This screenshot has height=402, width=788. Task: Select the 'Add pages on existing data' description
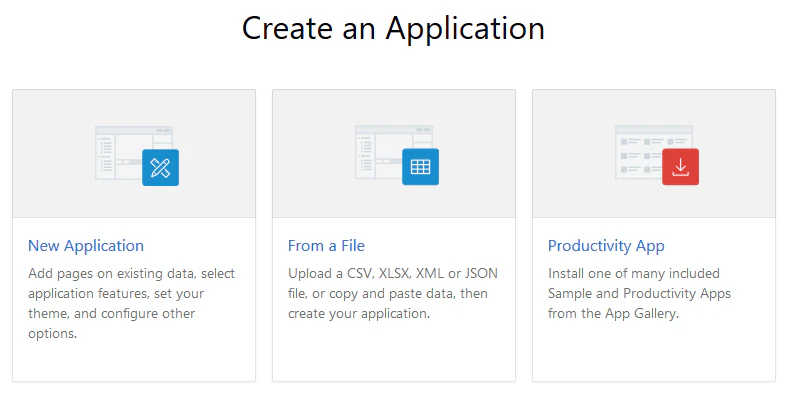tap(132, 303)
